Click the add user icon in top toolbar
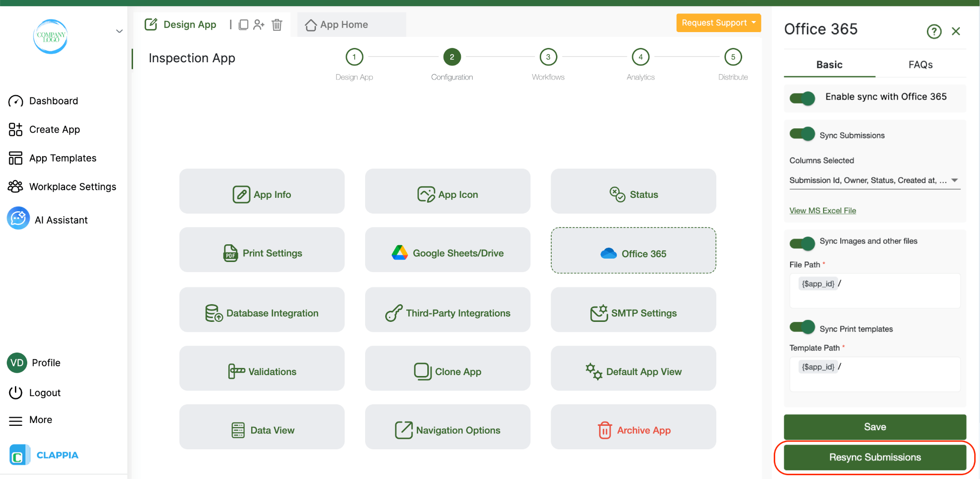This screenshot has width=980, height=479. pos(259,24)
